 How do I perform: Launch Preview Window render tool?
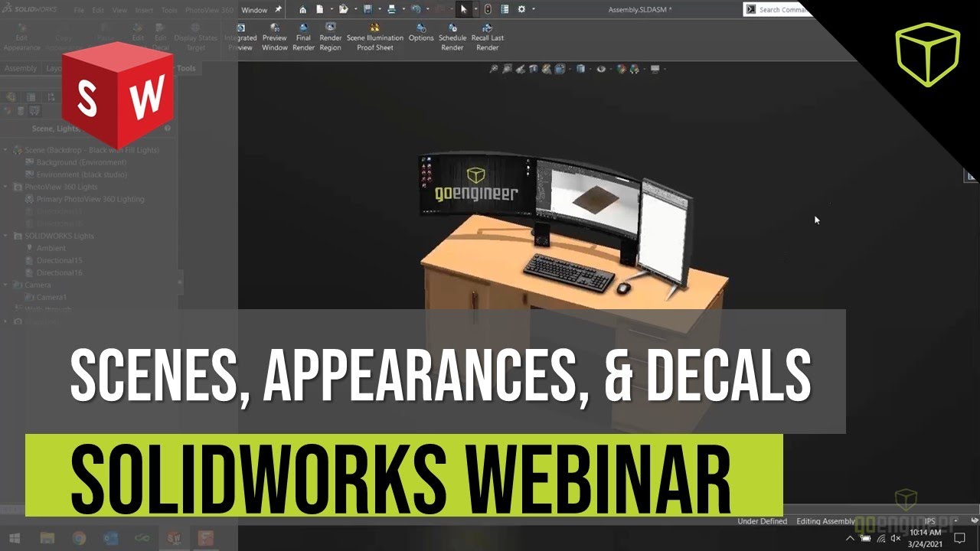(x=274, y=37)
